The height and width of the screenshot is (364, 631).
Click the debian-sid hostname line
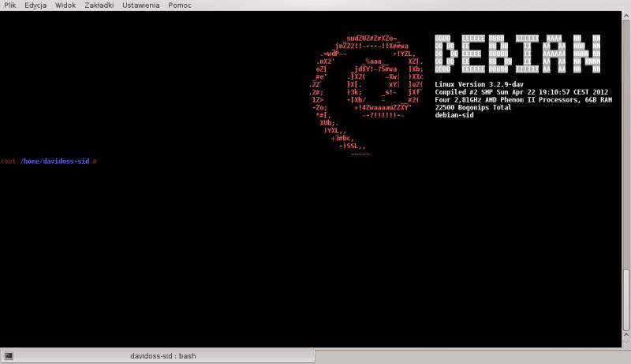pos(454,116)
